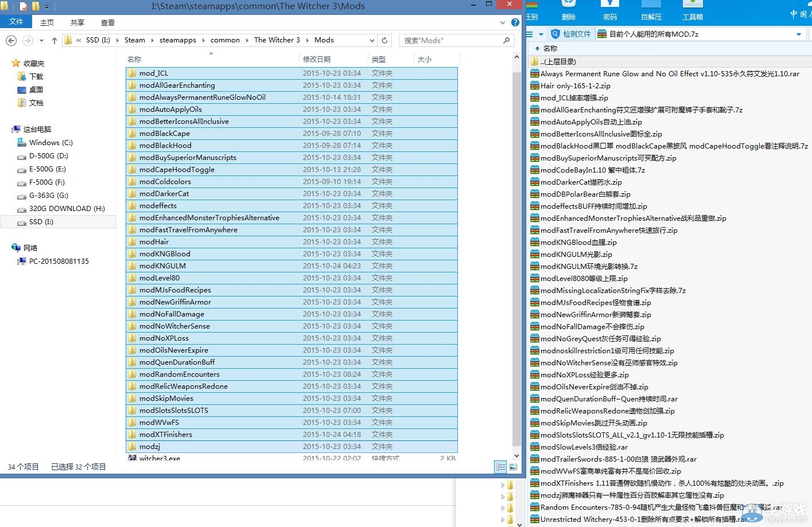Open archive path dropdown in archiver

(x=798, y=34)
